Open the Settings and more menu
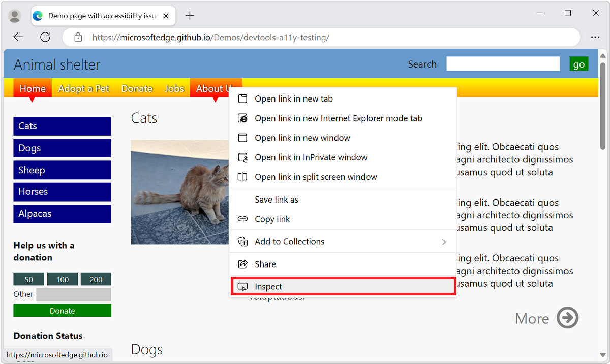 pyautogui.click(x=595, y=37)
